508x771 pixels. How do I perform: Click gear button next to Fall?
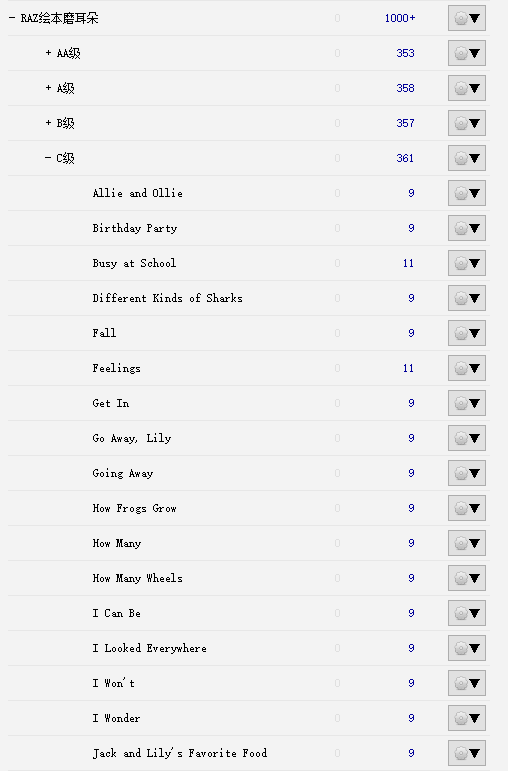coord(467,333)
